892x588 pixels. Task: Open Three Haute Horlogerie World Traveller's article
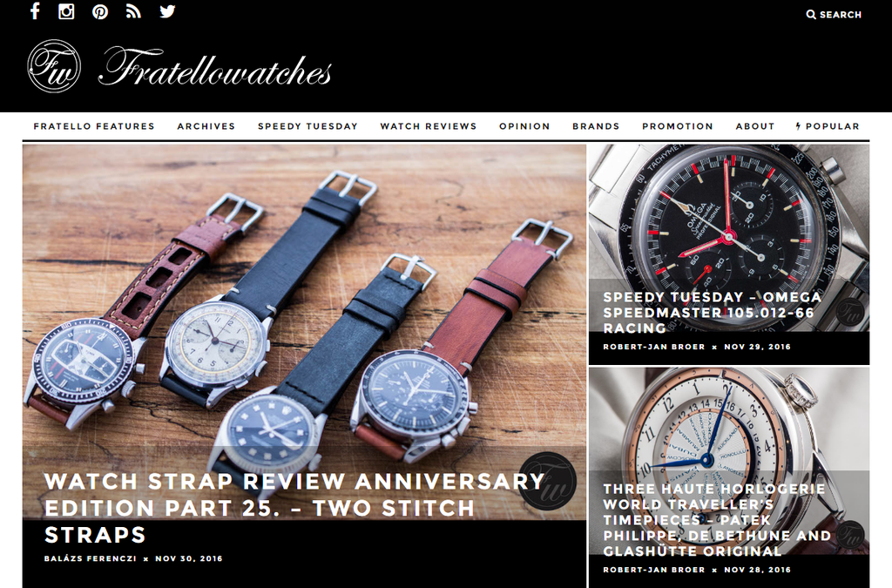(x=717, y=520)
